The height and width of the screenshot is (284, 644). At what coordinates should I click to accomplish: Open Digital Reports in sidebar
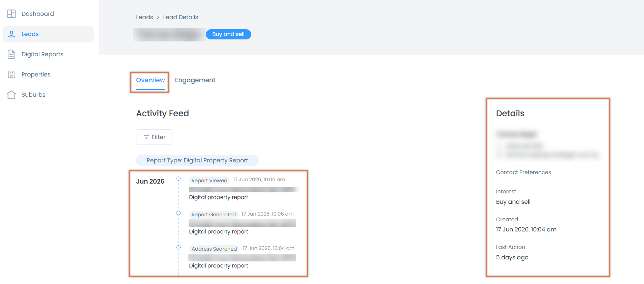pos(42,54)
